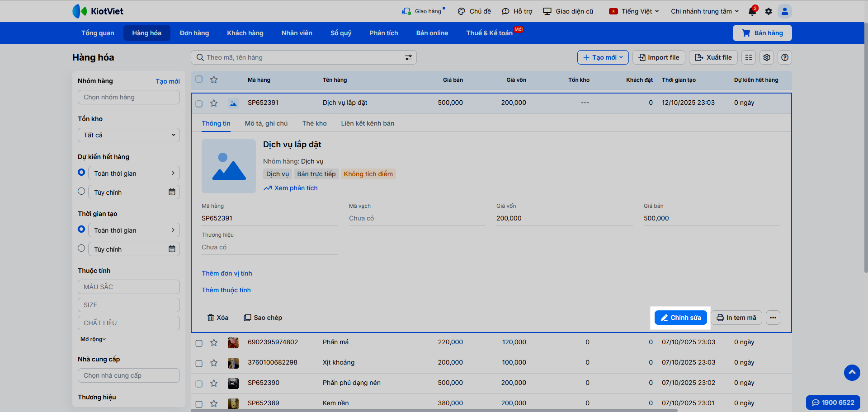868x412 pixels.
Task: Check the Phấn má row checkbox
Action: (199, 343)
